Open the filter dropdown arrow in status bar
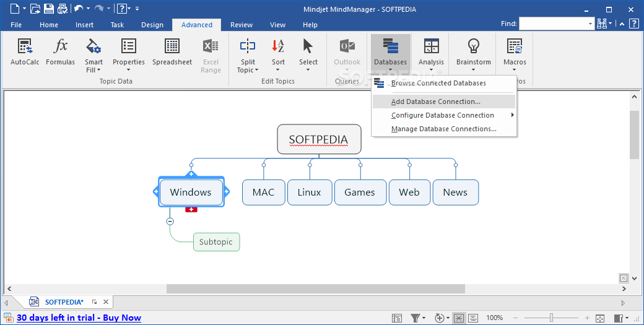The height and width of the screenshot is (325, 644). click(424, 318)
